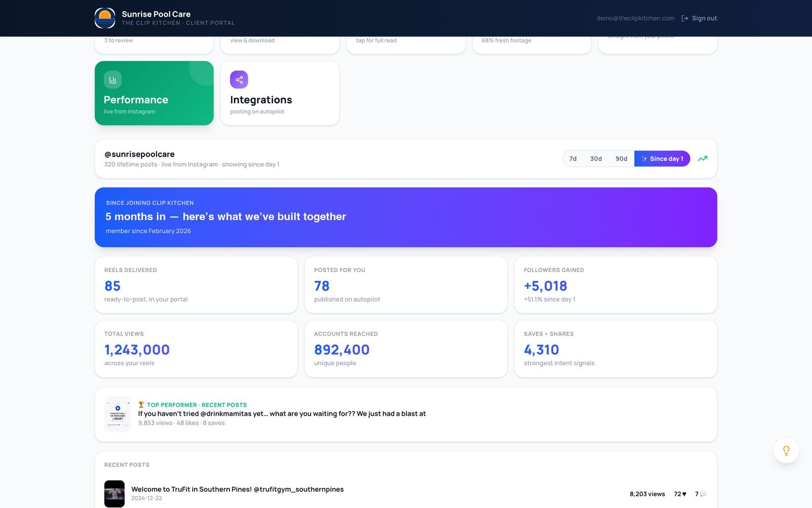Select the 30d time range
The width and height of the screenshot is (812, 508).
(x=596, y=159)
